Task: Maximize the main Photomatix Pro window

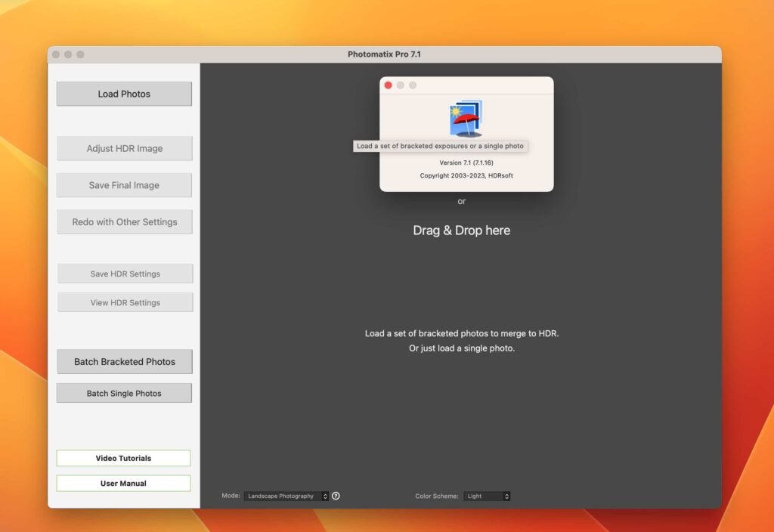Action: (80, 54)
